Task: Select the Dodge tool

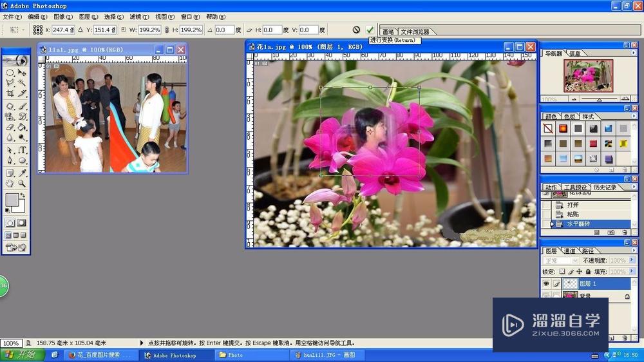Action: click(22, 138)
